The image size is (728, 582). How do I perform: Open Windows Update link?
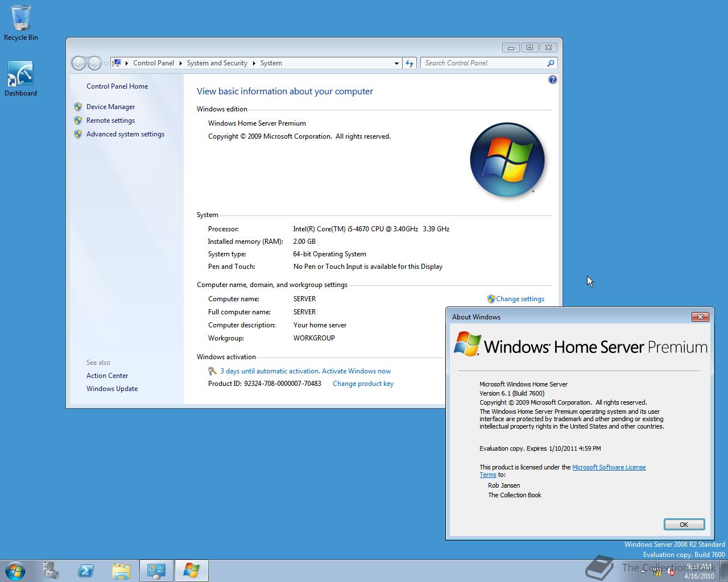(112, 389)
